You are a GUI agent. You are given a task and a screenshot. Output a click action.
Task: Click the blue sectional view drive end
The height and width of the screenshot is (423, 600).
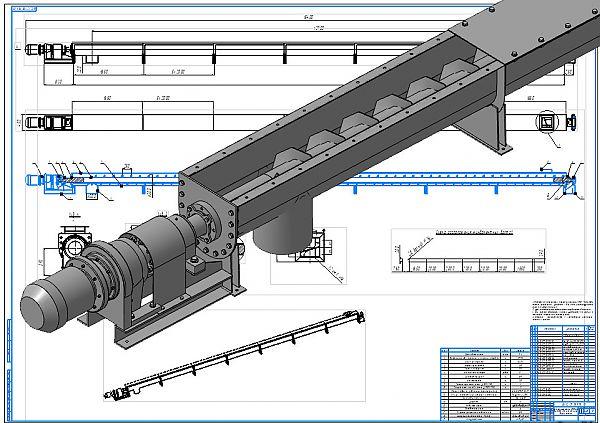point(45,180)
